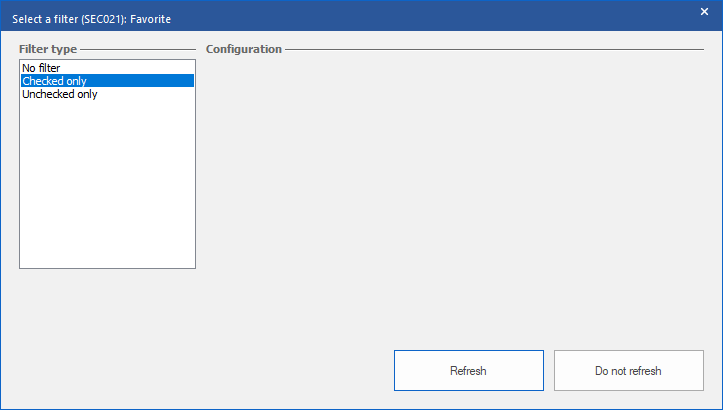723x410 pixels.
Task: Click the highlighted 'Checked only' row
Action: (107, 81)
